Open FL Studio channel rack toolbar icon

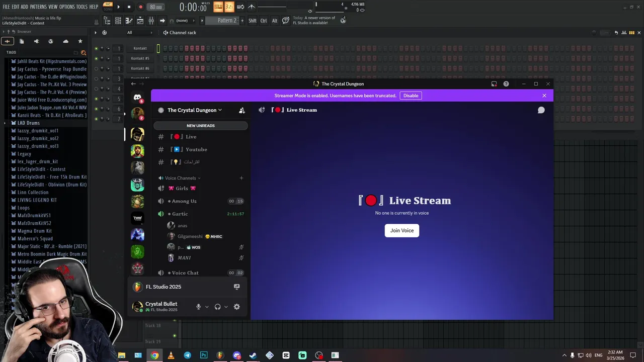(118, 21)
